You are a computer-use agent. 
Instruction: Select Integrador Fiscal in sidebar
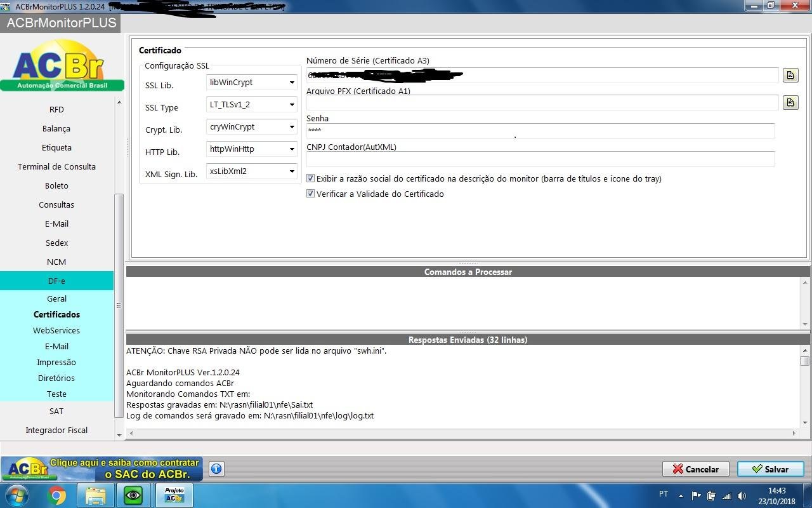pyautogui.click(x=56, y=430)
